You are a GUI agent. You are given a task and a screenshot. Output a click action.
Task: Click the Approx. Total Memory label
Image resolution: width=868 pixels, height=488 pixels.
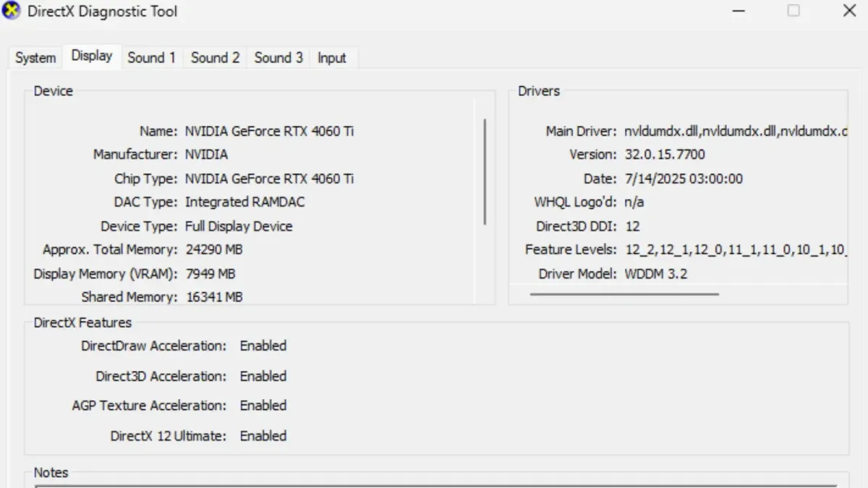(110, 249)
